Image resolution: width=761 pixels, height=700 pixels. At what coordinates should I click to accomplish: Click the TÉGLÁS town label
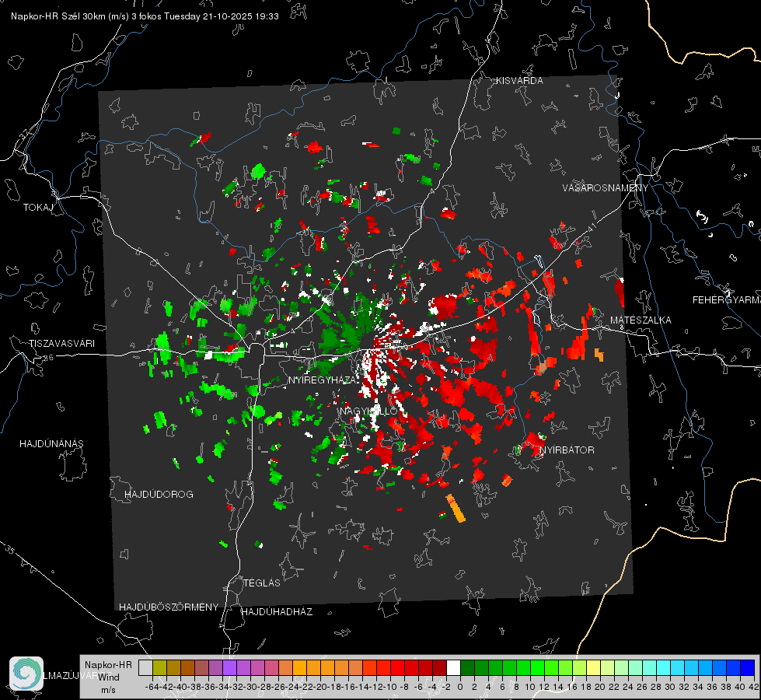pos(262,583)
